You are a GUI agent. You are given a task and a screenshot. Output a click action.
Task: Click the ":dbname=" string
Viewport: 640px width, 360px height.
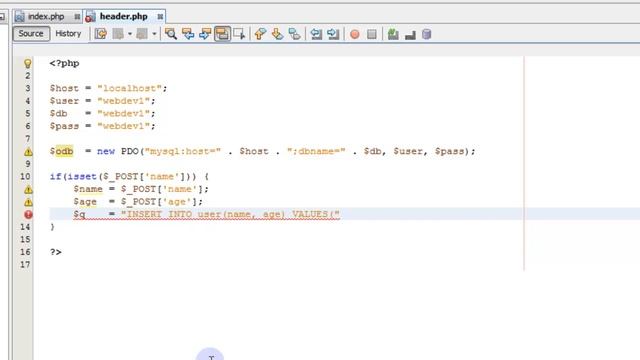click(x=316, y=151)
